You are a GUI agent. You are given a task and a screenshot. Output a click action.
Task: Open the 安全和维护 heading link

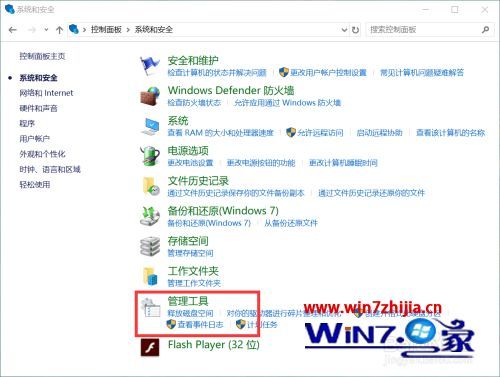tap(193, 61)
